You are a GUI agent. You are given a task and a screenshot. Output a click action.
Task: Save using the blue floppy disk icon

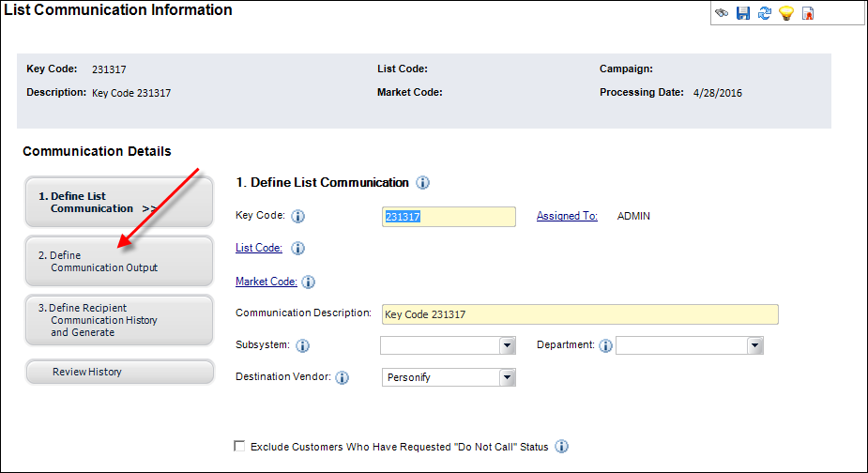click(743, 13)
